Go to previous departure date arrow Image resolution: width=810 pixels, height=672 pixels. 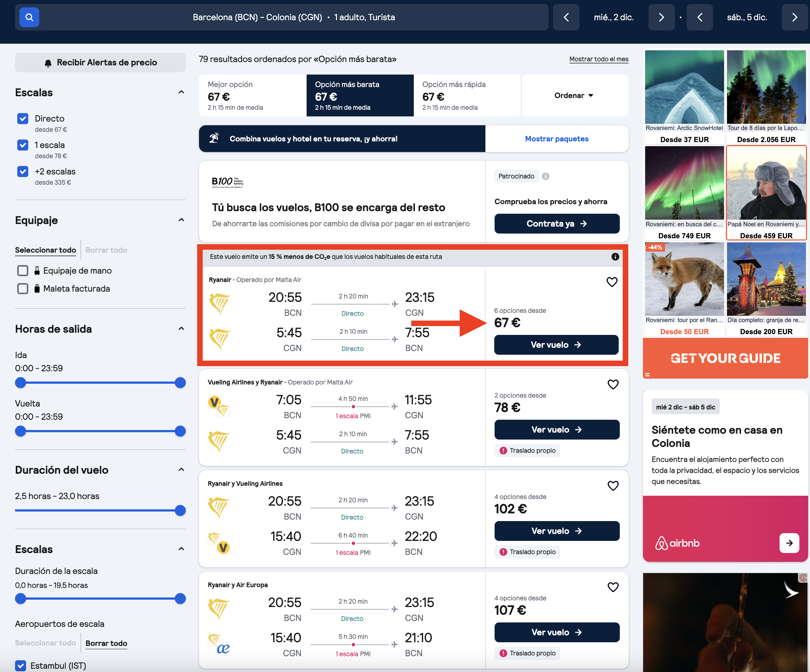click(x=566, y=17)
